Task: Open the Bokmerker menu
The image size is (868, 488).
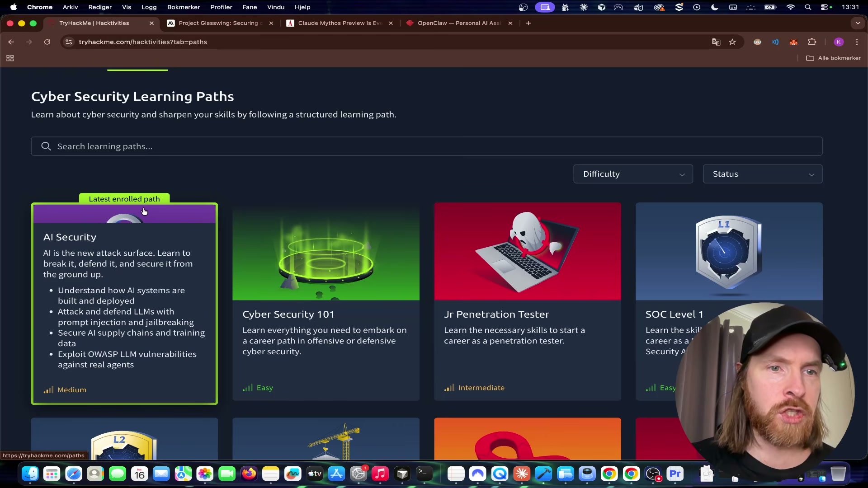Action: 184,7
